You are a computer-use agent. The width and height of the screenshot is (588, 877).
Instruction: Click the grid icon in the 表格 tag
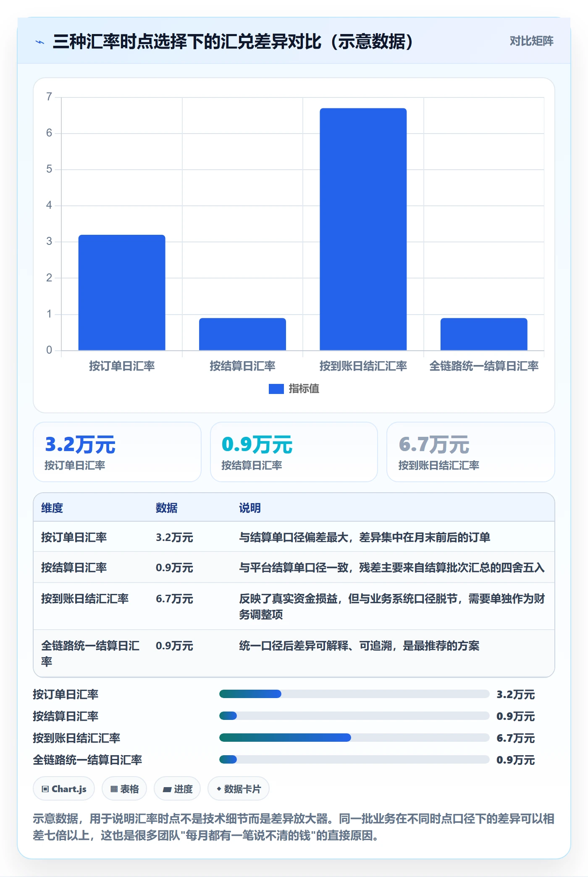coord(114,789)
